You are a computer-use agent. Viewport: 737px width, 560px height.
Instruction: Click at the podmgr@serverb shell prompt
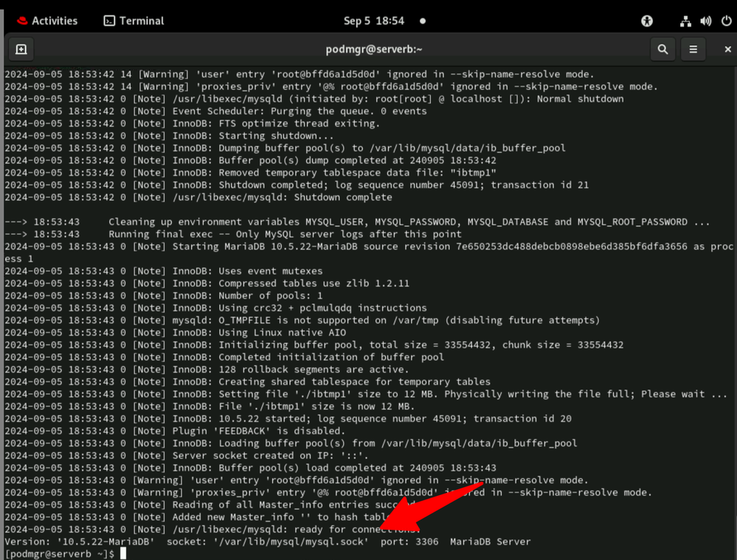coord(59,553)
